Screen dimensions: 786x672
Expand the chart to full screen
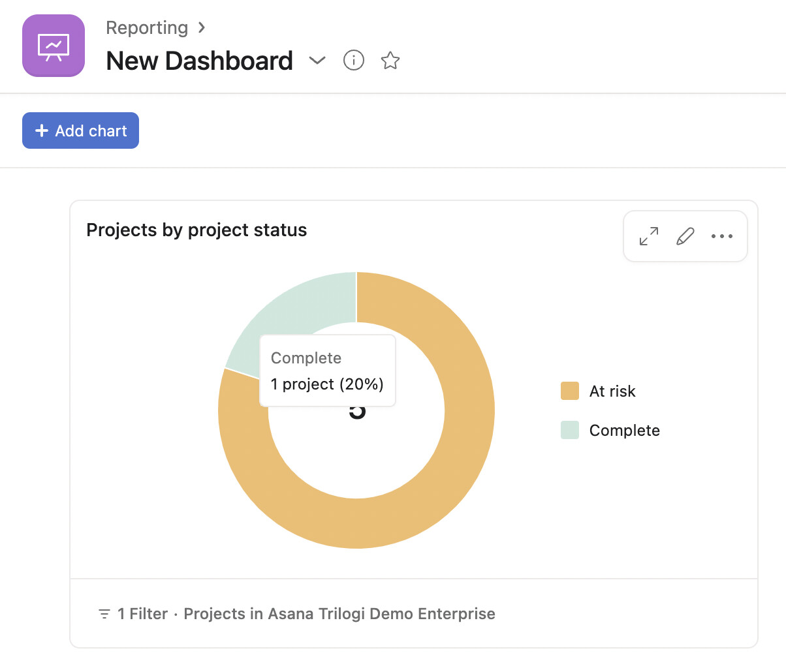point(649,236)
